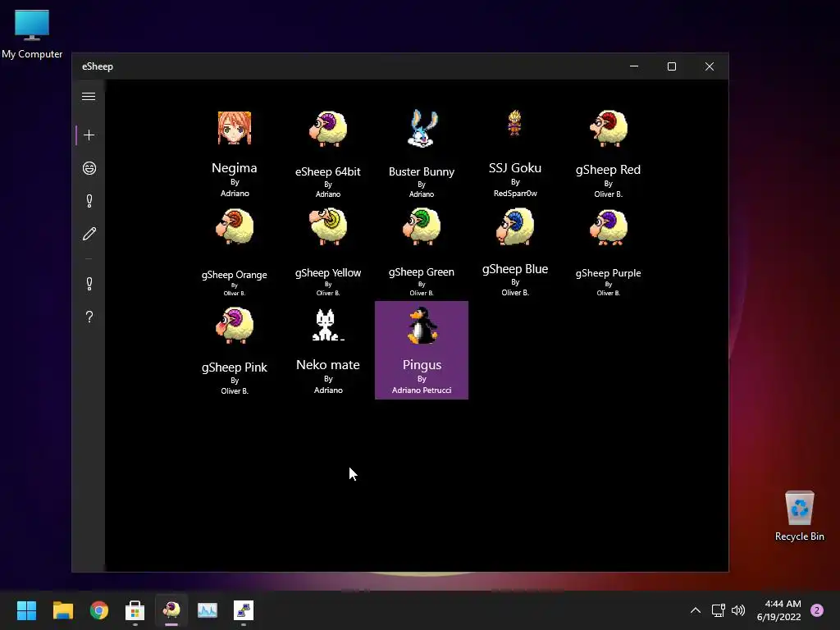Image resolution: width=840 pixels, height=630 pixels.
Task: Open the hamburger menu in eSheep
Action: point(89,97)
